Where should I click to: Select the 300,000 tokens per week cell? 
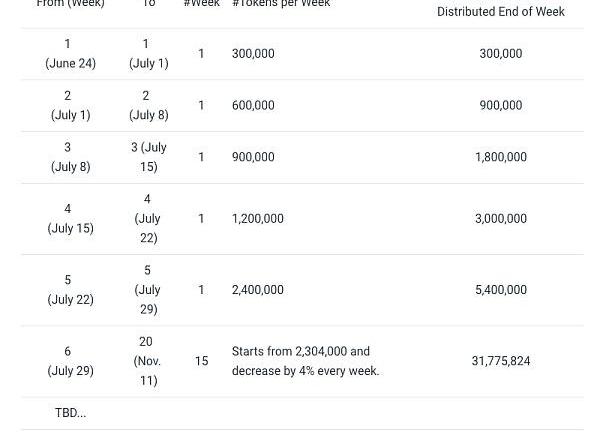tap(253, 54)
